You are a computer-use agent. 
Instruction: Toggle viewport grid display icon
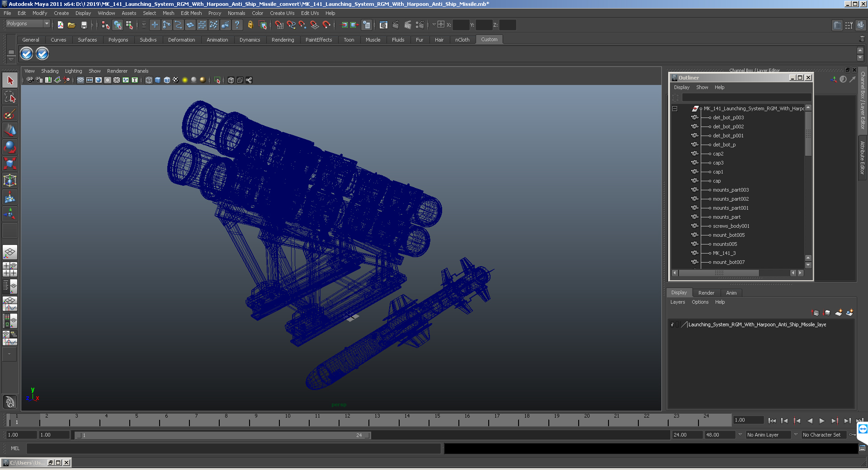80,80
